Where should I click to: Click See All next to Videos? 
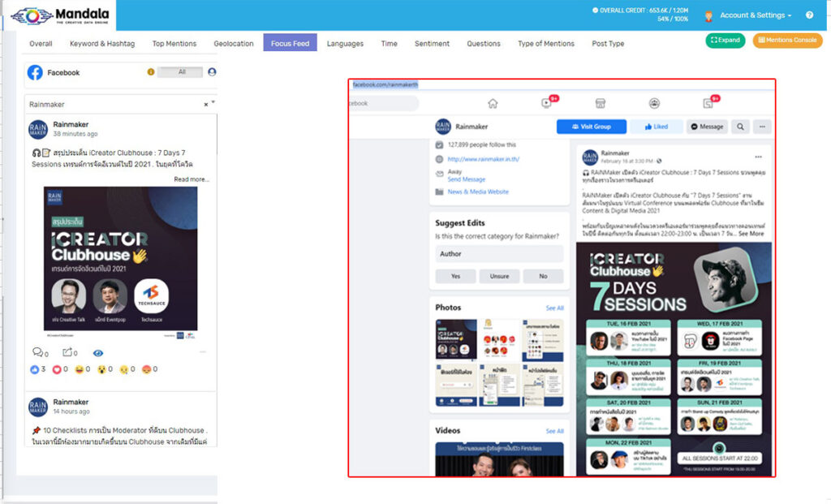tap(555, 432)
